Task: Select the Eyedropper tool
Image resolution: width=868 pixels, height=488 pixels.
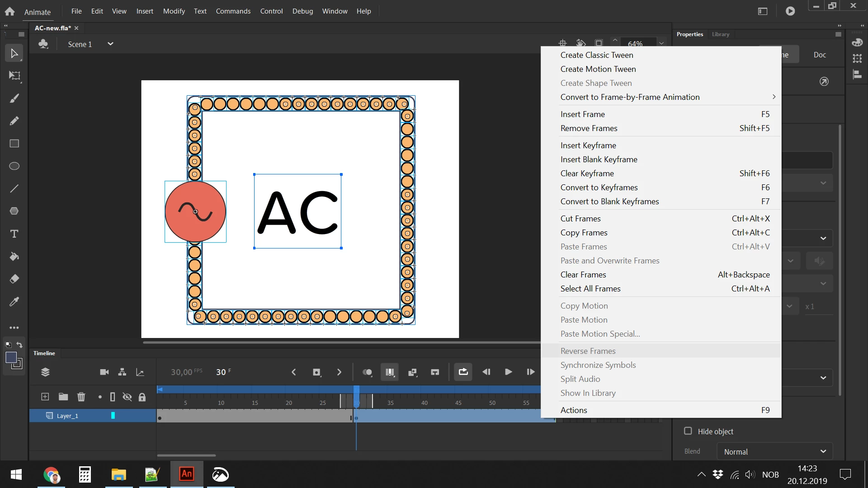Action: click(14, 302)
